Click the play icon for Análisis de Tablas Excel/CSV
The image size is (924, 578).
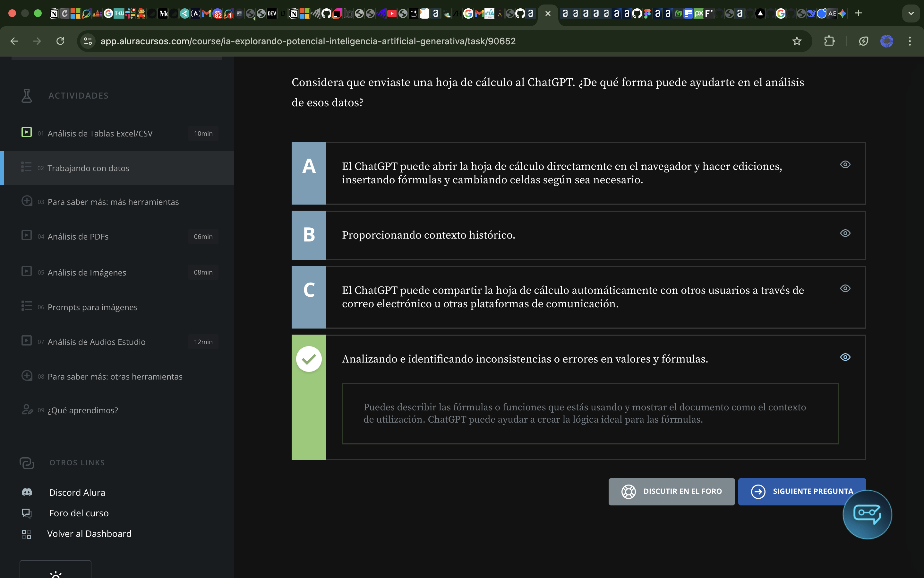pyautogui.click(x=26, y=132)
